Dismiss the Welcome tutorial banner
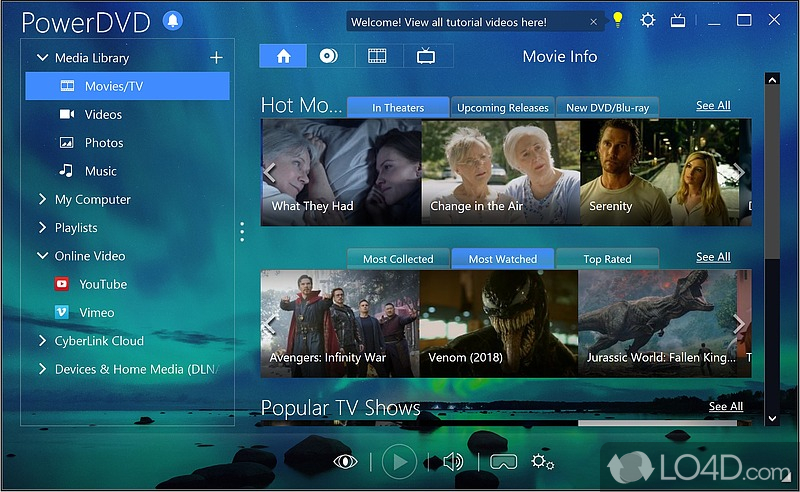 (593, 22)
